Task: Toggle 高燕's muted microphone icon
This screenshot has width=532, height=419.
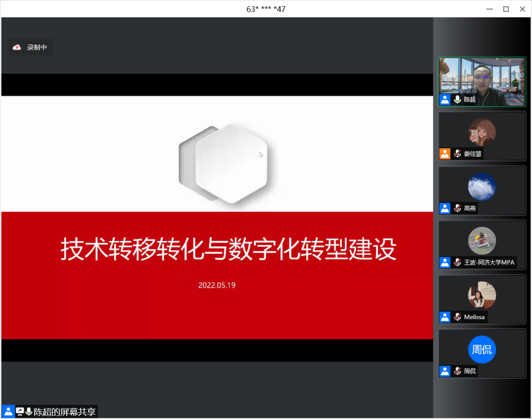Action: (x=457, y=208)
